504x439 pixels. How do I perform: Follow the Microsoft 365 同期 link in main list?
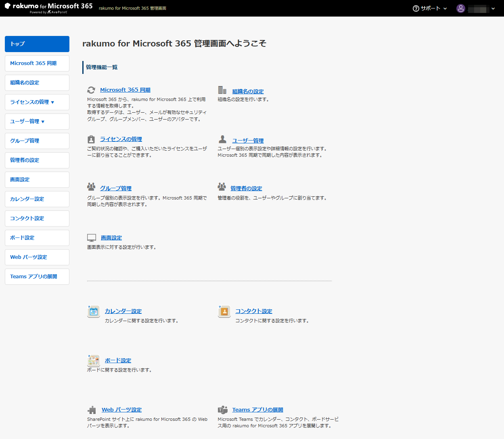pyautogui.click(x=125, y=90)
